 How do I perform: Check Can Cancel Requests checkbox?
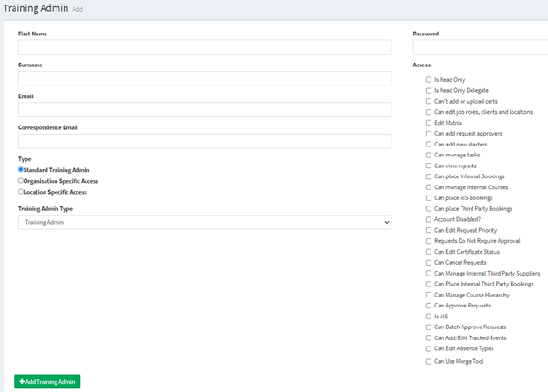click(x=429, y=263)
